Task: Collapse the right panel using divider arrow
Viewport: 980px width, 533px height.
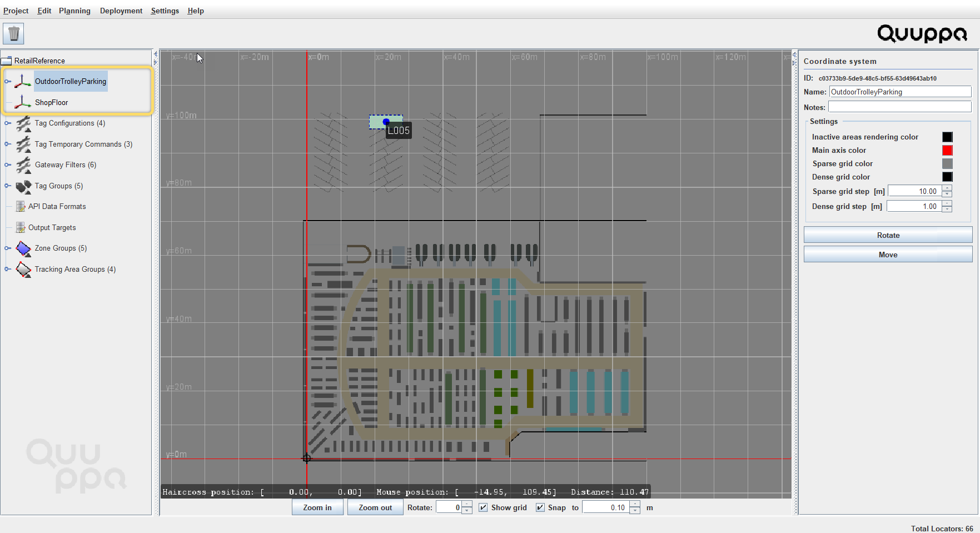Action: [x=795, y=62]
